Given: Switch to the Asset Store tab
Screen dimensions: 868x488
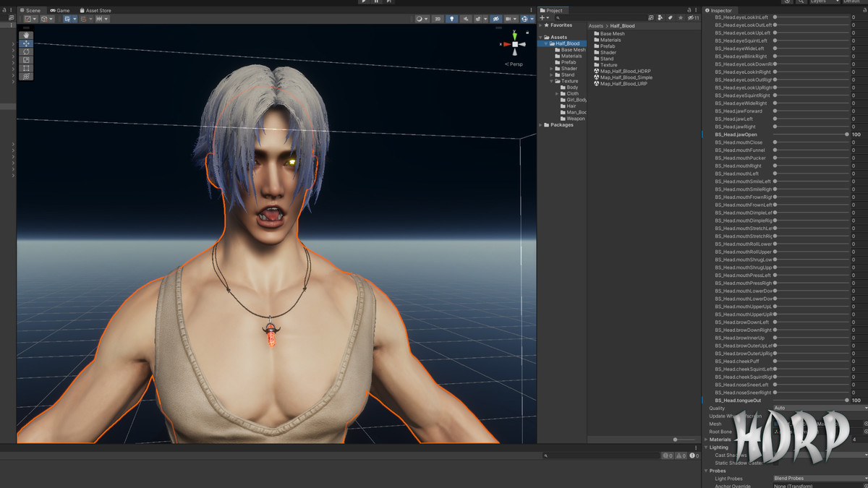Looking at the screenshot, I should pos(95,11).
